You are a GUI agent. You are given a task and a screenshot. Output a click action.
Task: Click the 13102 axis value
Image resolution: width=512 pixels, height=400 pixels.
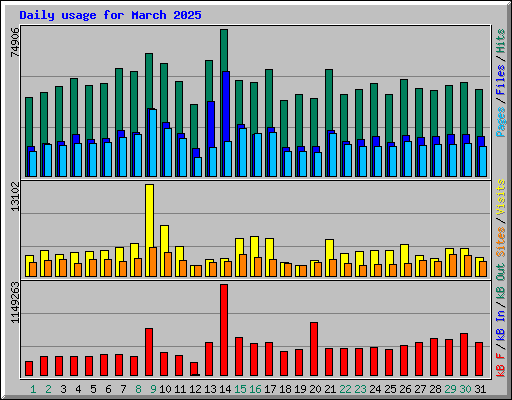15,197
